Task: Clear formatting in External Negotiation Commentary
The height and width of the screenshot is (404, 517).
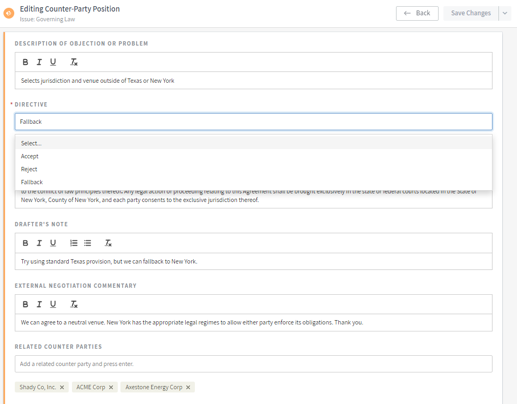Action: pos(74,304)
